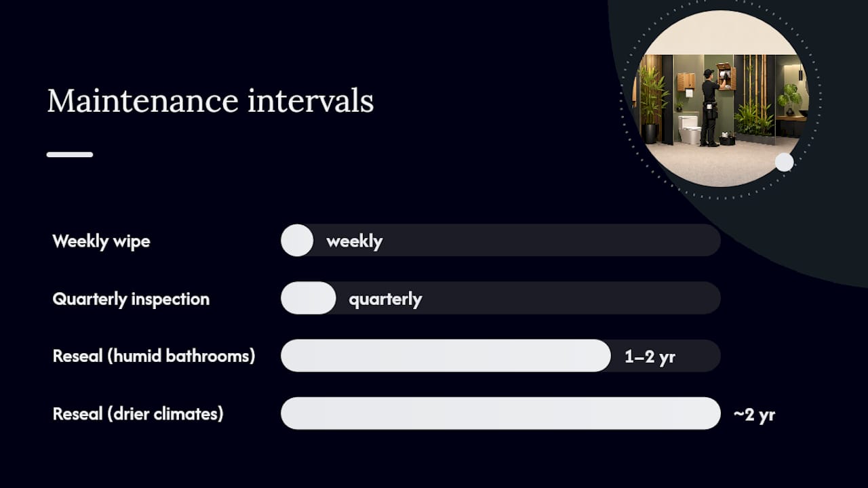The height and width of the screenshot is (488, 868).
Task: Click the 'weekly' value text
Action: 354,241
